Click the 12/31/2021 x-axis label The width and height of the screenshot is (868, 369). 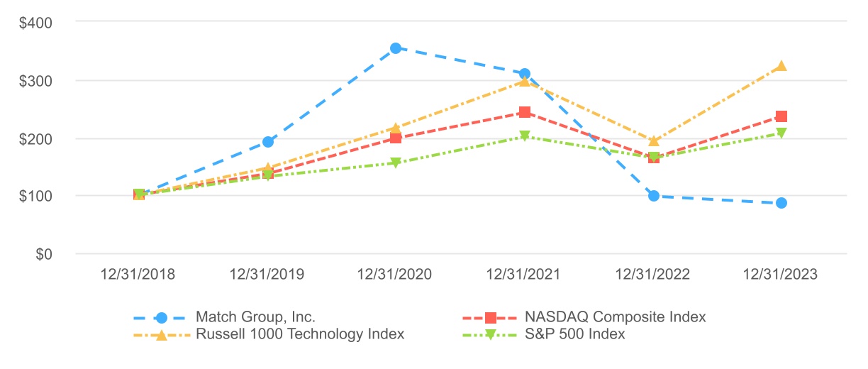coord(524,275)
